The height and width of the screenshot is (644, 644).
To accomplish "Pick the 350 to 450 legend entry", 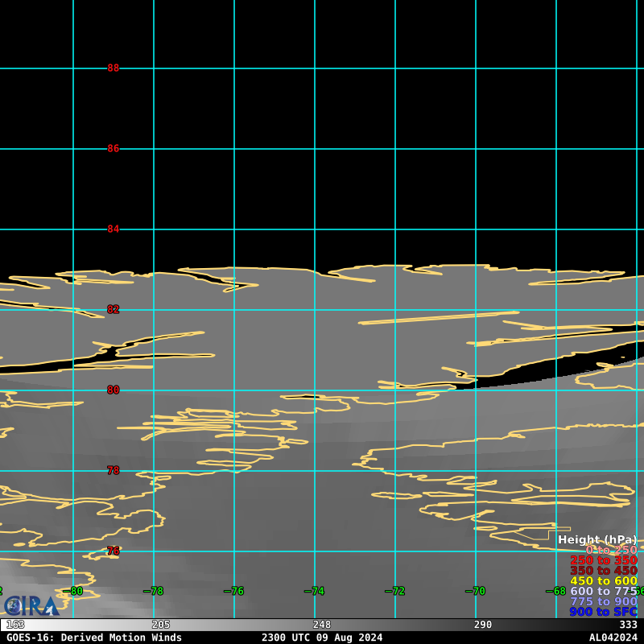I will [x=603, y=571].
